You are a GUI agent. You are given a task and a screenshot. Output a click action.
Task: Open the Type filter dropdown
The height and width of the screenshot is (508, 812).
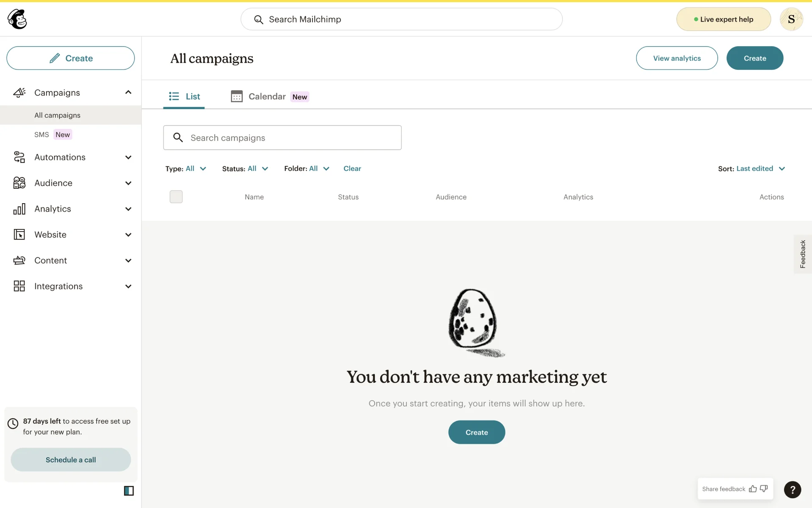(186, 168)
